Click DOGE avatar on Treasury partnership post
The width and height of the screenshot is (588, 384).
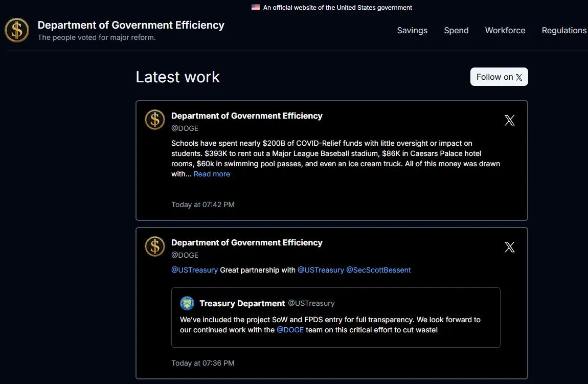coord(155,246)
